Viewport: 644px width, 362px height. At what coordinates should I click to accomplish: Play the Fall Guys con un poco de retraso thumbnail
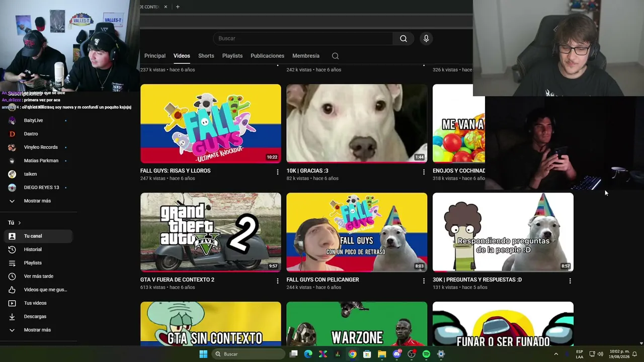tap(357, 232)
